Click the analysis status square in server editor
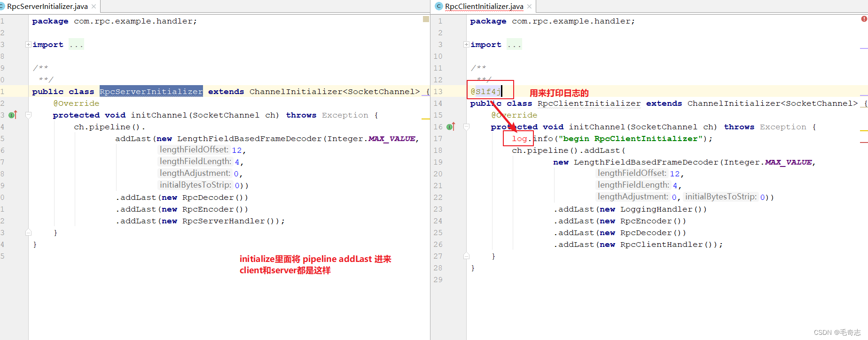 (426, 19)
